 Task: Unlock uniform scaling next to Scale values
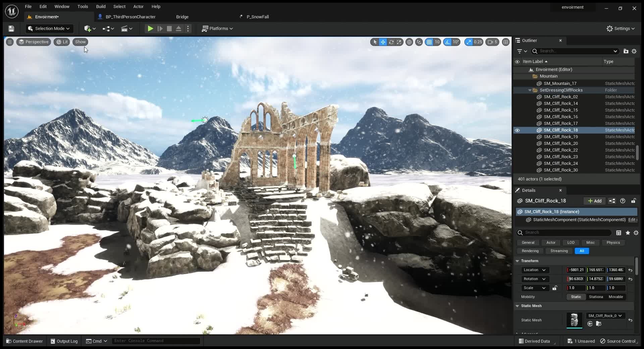point(555,288)
